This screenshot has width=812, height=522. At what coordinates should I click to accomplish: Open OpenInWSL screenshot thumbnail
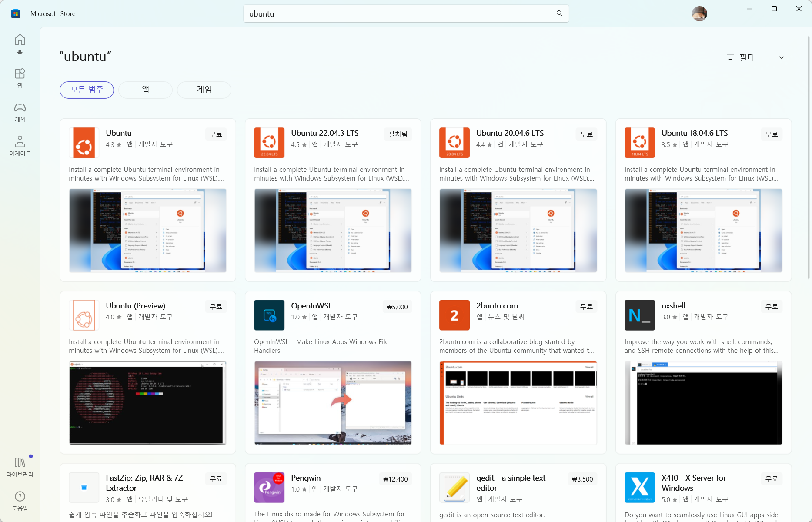[333, 403]
